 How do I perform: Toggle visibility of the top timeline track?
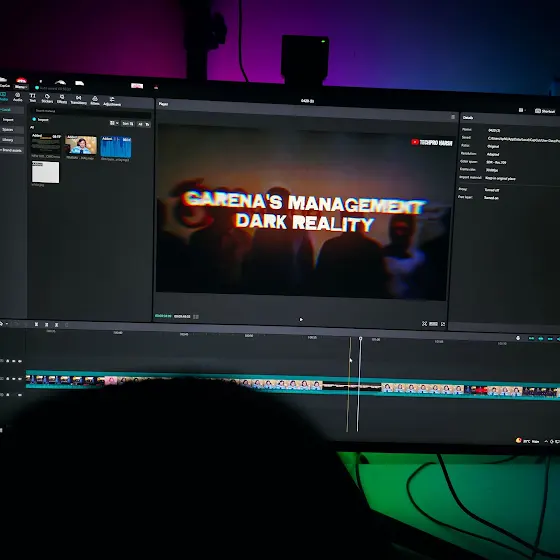click(x=14, y=361)
